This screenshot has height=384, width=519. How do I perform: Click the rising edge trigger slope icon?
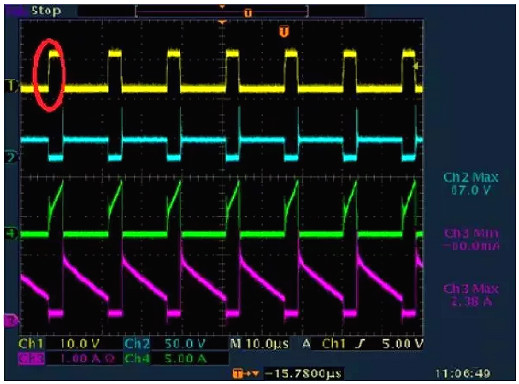[360, 343]
